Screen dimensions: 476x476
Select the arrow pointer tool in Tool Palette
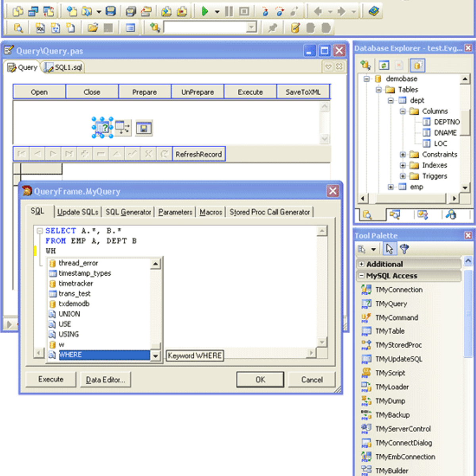389,249
